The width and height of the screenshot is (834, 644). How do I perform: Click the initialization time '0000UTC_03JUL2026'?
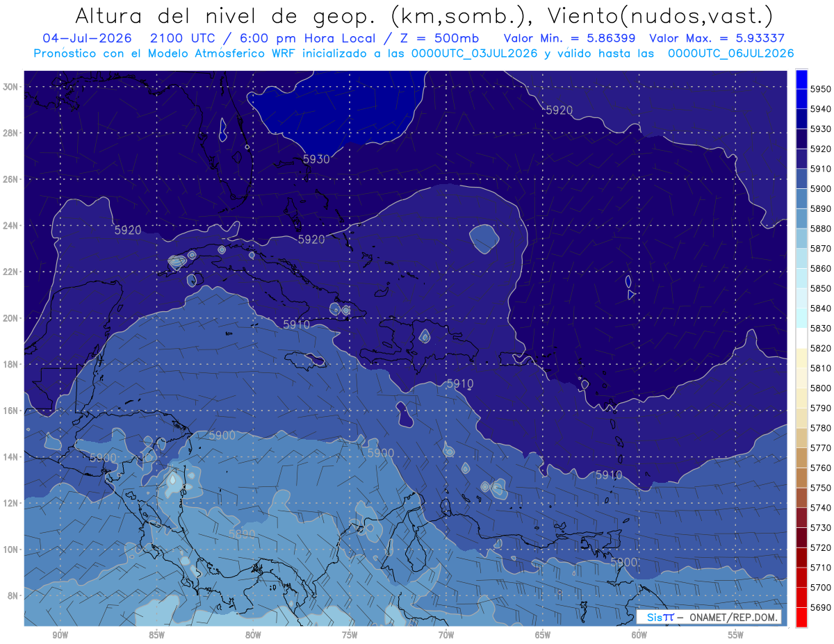click(x=472, y=53)
